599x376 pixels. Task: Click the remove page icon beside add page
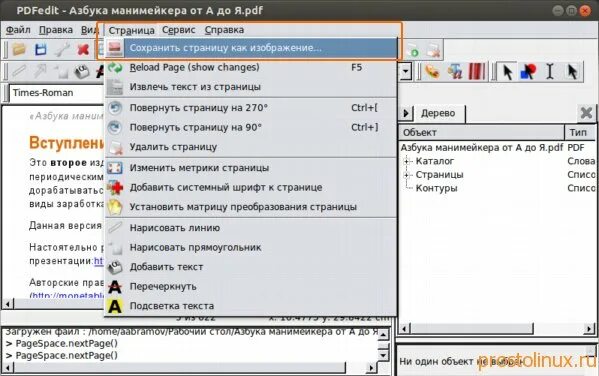click(x=433, y=50)
